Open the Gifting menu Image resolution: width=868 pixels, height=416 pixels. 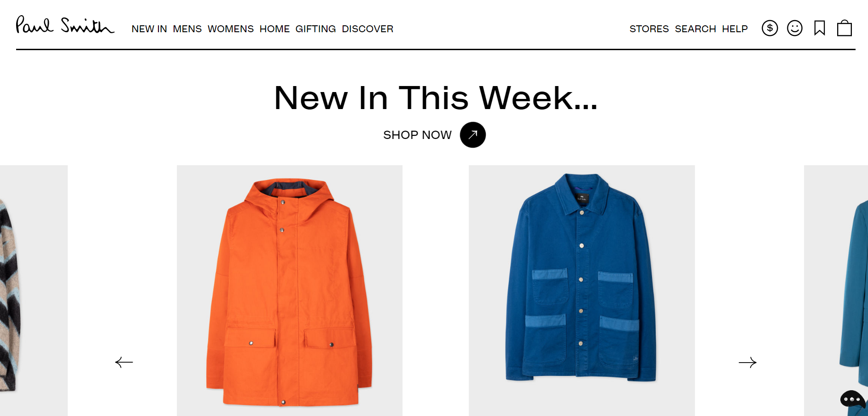pyautogui.click(x=315, y=29)
